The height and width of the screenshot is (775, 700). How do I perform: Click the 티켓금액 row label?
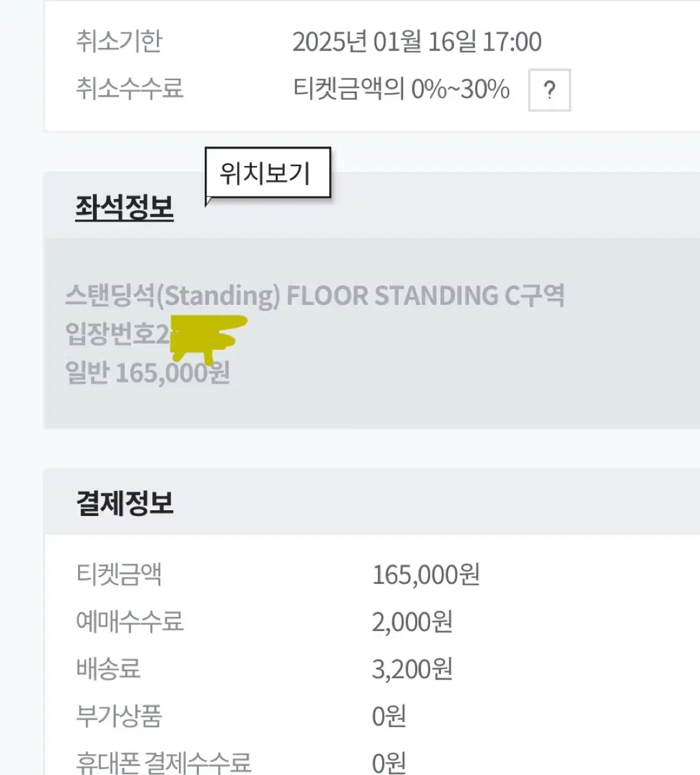119,574
